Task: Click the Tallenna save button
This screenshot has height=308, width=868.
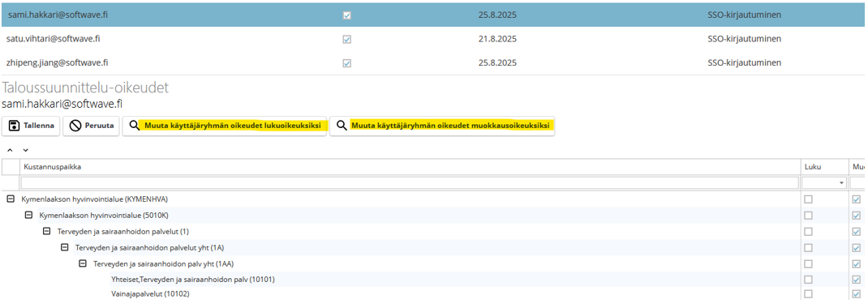Action: [x=31, y=126]
